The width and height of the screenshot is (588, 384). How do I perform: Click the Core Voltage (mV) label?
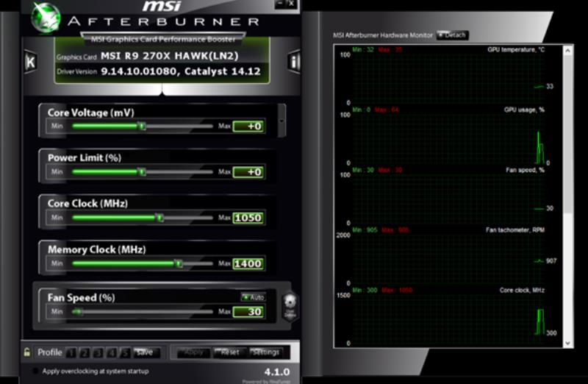point(90,113)
